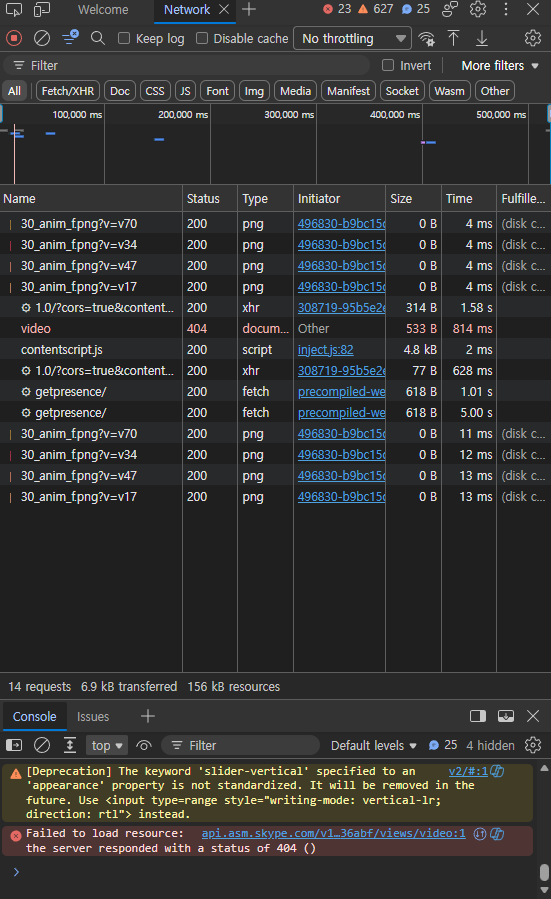Toggle the network filter bar icon
Image resolution: width=551 pixels, height=899 pixels.
(x=70, y=38)
